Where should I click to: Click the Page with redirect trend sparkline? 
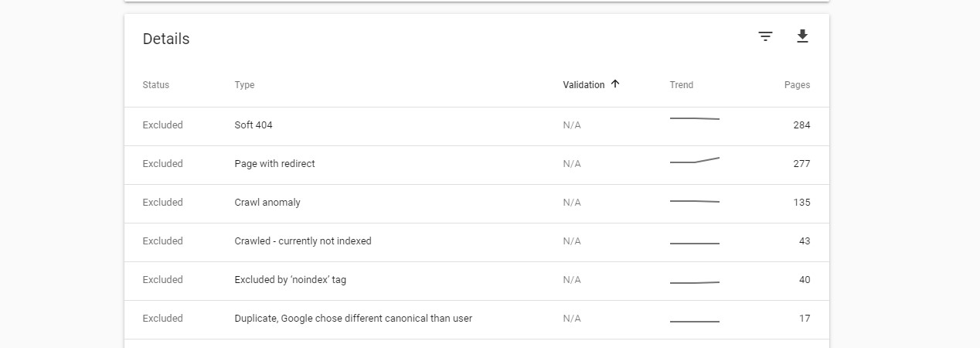695,160
